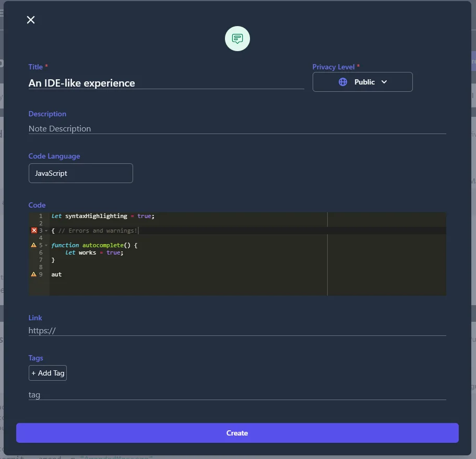
Task: Click the 'works' variable on line 6
Action: [x=87, y=252]
